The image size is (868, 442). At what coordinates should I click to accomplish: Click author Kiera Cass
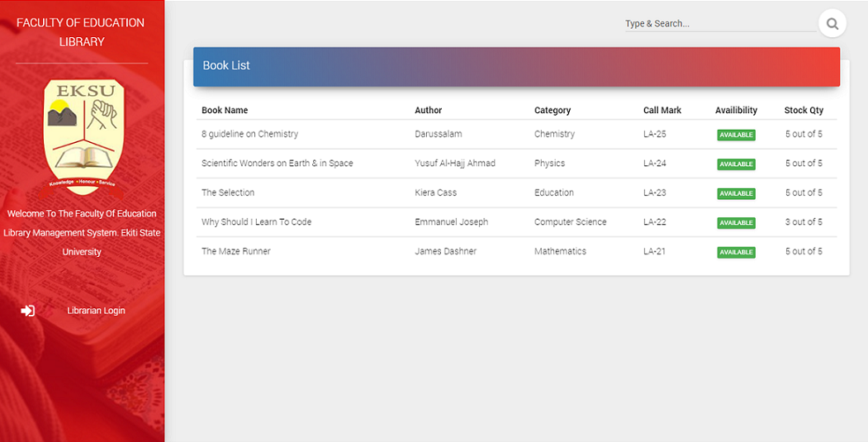(x=436, y=192)
